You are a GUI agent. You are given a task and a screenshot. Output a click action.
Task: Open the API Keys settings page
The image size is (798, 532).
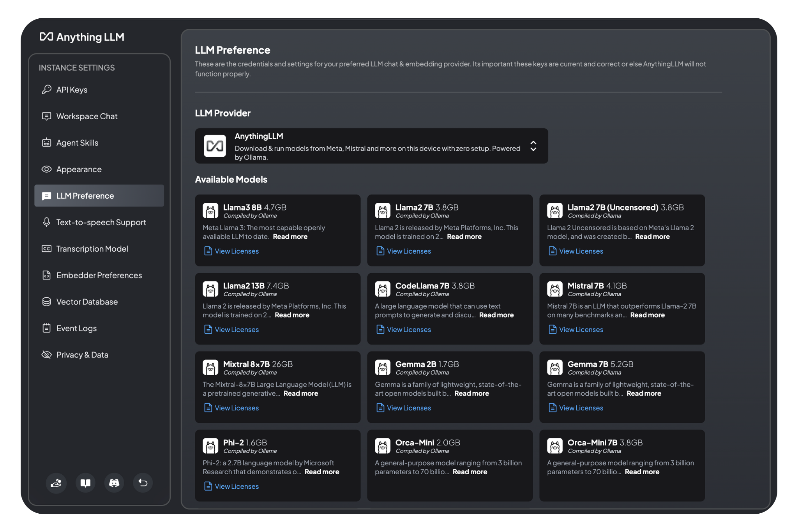pyautogui.click(x=99, y=90)
